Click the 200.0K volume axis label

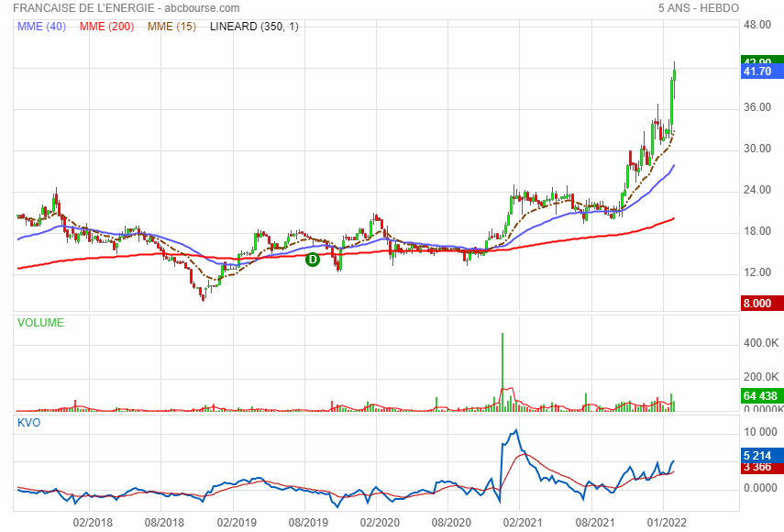pyautogui.click(x=760, y=377)
